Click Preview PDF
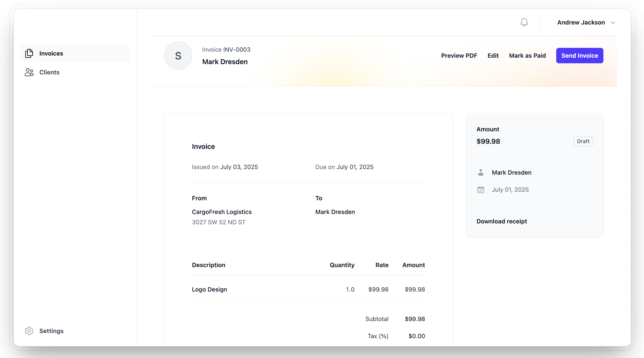 pyautogui.click(x=459, y=56)
